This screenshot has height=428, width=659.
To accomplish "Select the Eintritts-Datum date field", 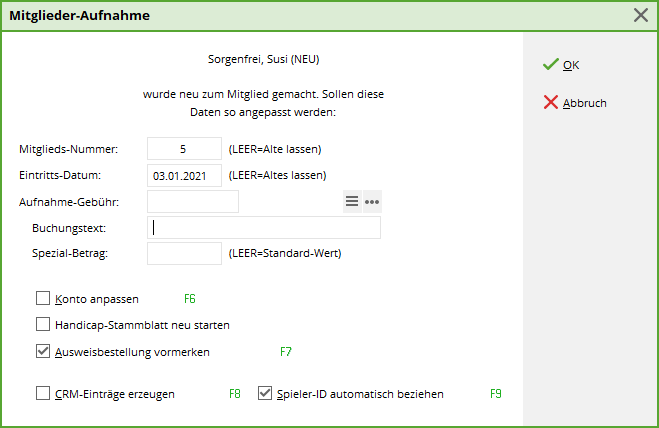I will [184, 175].
